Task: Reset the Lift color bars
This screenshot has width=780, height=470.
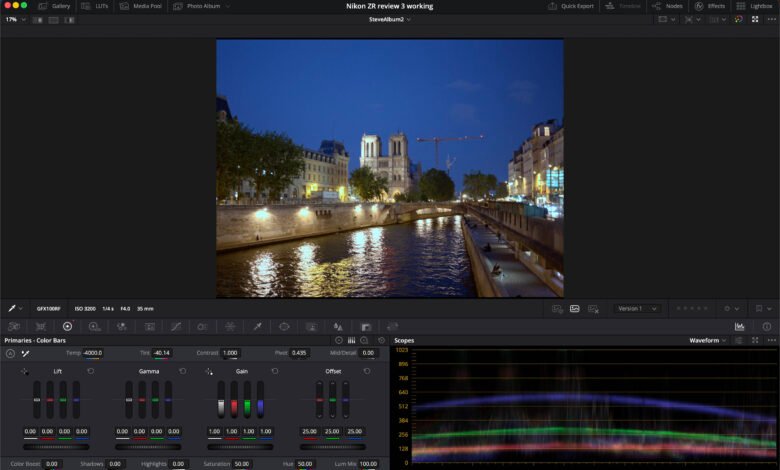Action: (x=90, y=371)
